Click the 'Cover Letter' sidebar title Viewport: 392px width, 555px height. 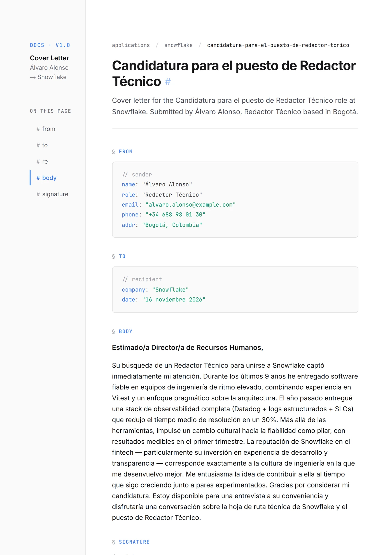(50, 58)
